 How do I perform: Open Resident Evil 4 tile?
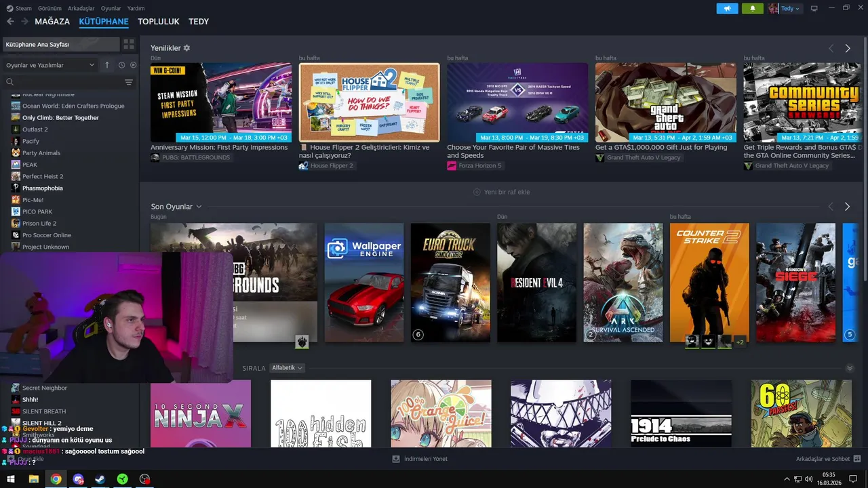click(536, 283)
